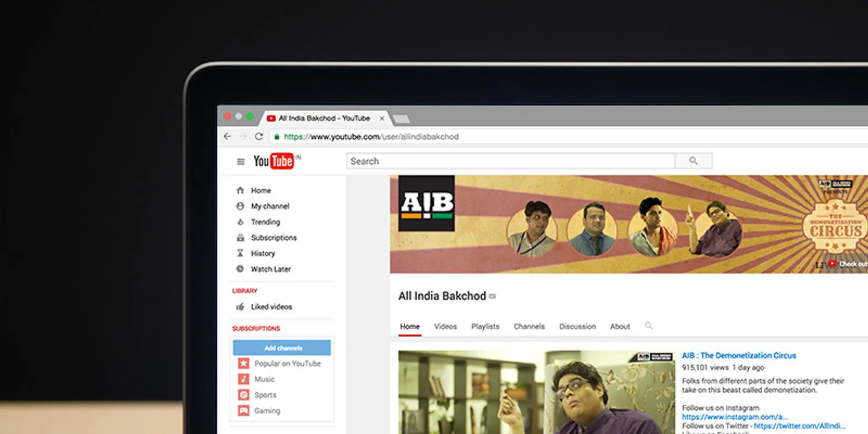Viewport: 868px width, 434px height.
Task: Click the Home house icon in sidebar
Action: click(240, 190)
